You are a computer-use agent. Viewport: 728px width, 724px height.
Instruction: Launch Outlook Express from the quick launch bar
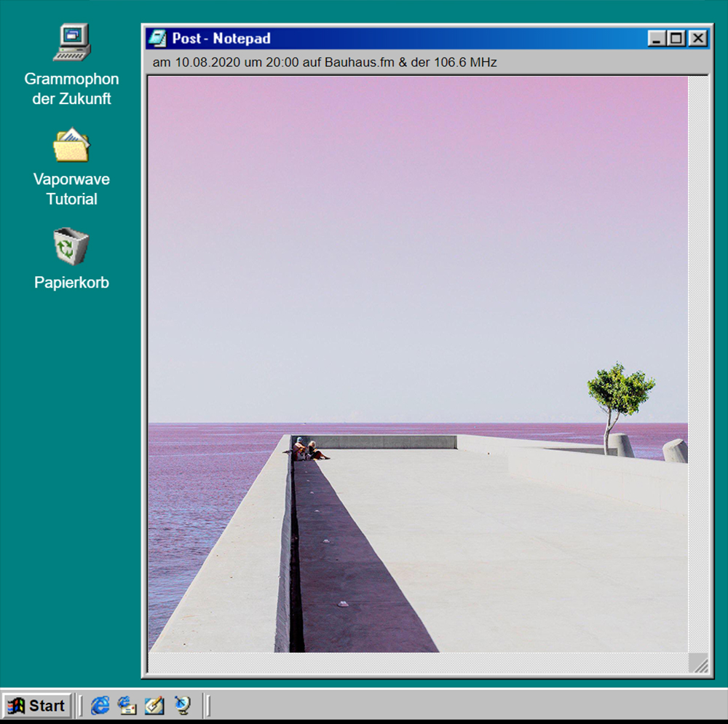[x=127, y=705]
